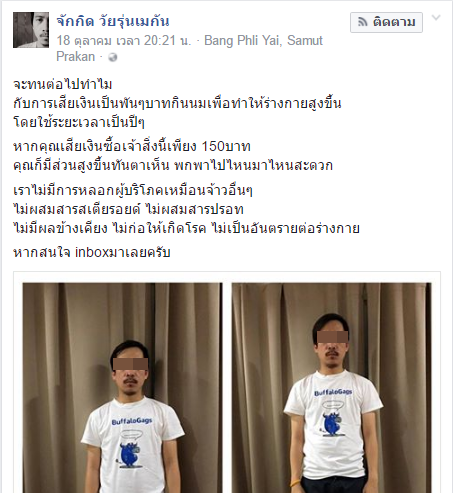Open Bang Phli Yai, Samut location link
The image size is (453, 493).
point(263,41)
